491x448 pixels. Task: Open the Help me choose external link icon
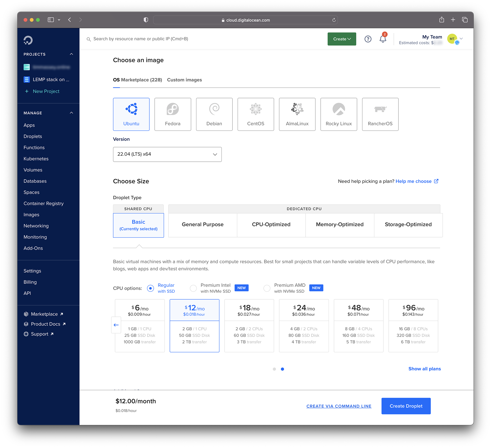click(x=436, y=181)
